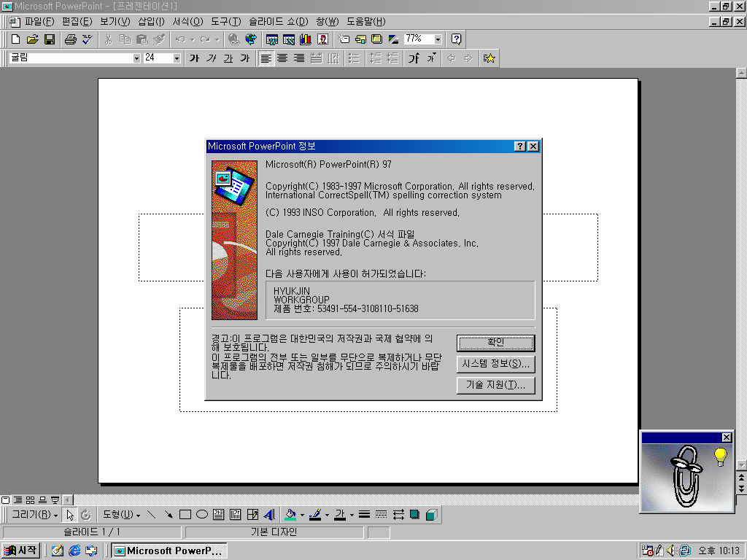
Task: Click the Save floppy disk icon
Action: pyautogui.click(x=50, y=39)
